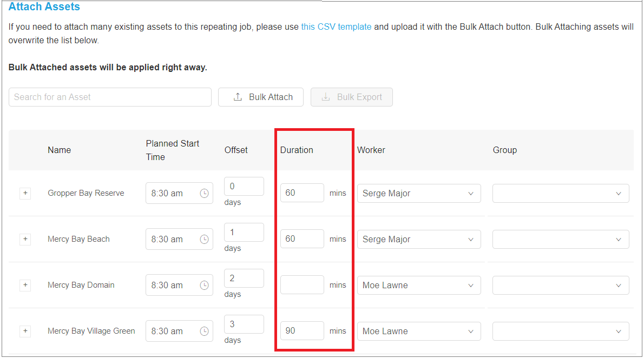
Task: Click clock icon in Mercy Bay Domain row
Action: (x=204, y=286)
